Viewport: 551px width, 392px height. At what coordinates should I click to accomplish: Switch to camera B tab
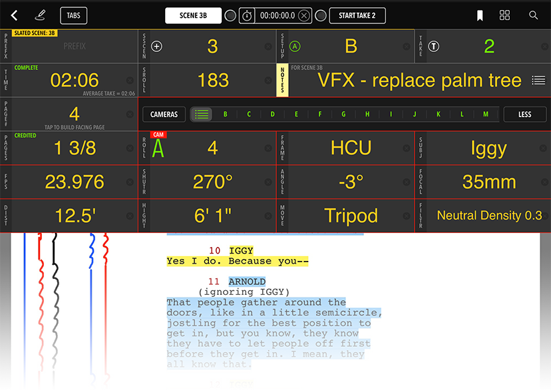click(225, 114)
